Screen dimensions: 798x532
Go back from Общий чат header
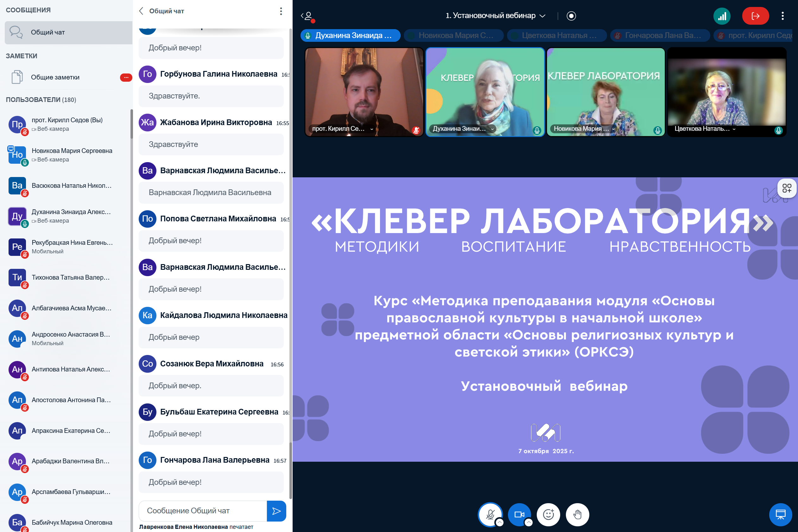click(142, 11)
